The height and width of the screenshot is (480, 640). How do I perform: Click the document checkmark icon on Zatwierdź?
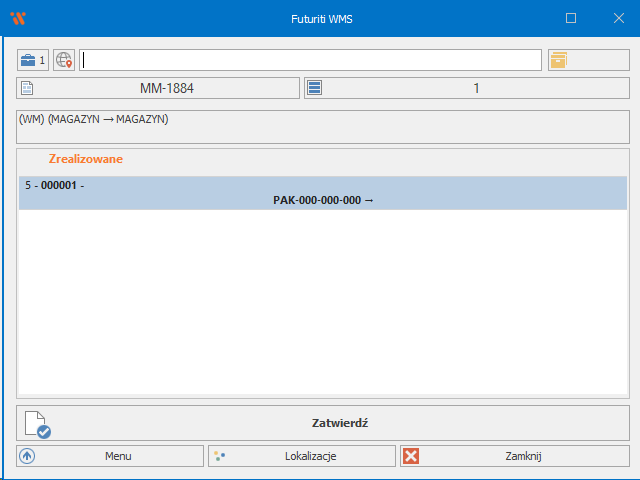pos(37,423)
